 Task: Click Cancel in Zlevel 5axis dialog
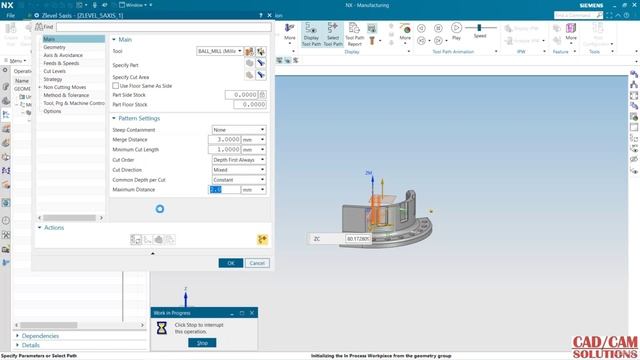pos(257,263)
